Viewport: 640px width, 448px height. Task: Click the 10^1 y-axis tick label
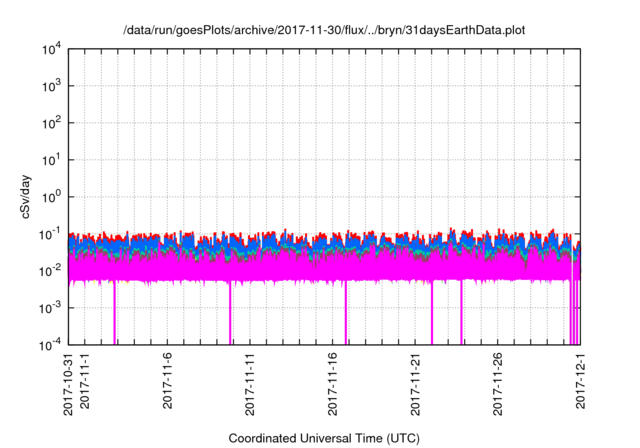(x=52, y=160)
